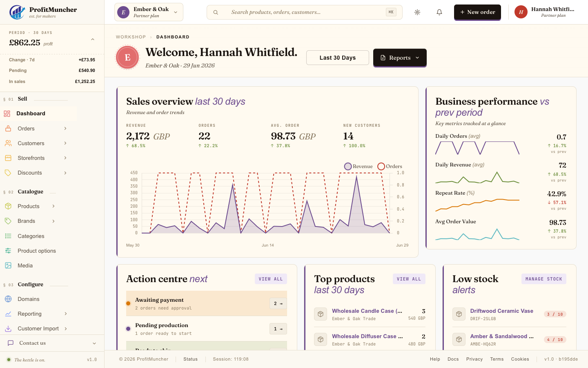Viewport: 588px width, 368px height.
Task: Open notifications bell icon
Action: (439, 12)
